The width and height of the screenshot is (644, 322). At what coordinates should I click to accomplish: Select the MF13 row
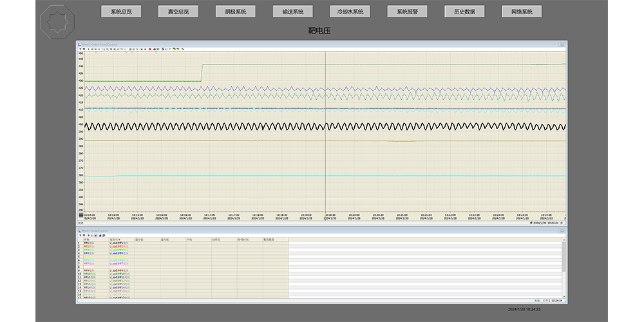click(x=183, y=284)
